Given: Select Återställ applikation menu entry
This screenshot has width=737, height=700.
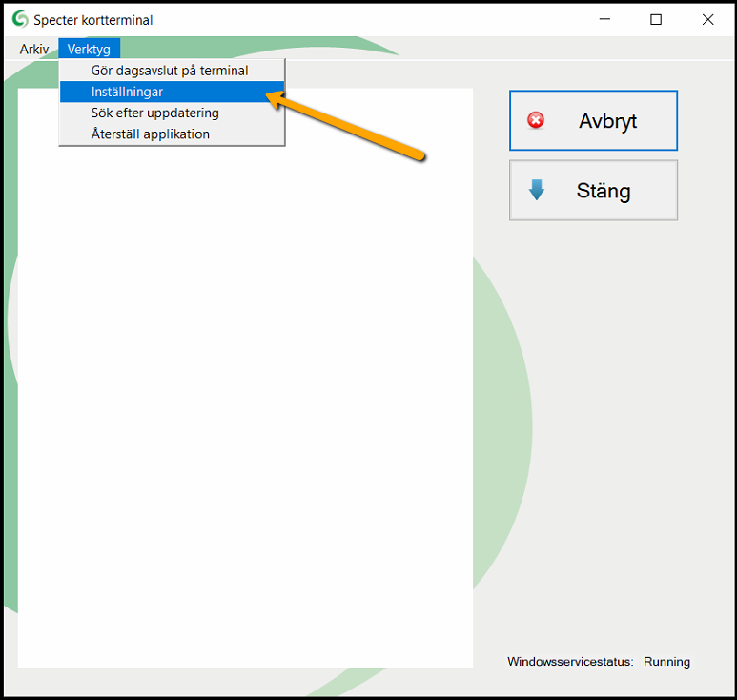Looking at the screenshot, I should point(150,134).
